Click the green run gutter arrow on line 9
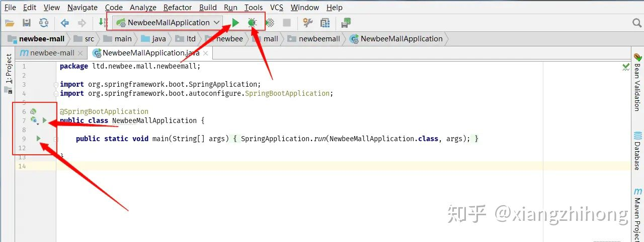This screenshot has height=242, width=644. point(39,139)
